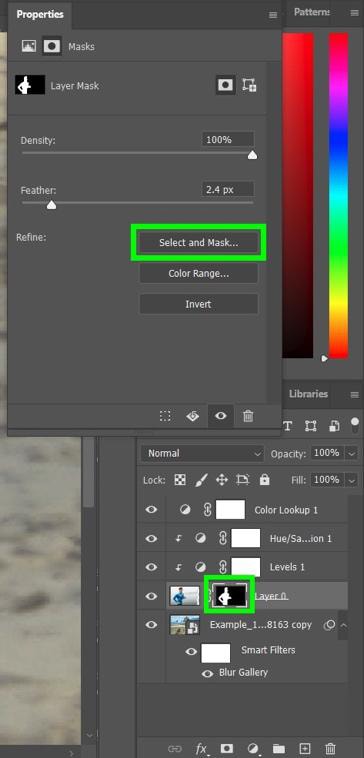The image size is (364, 758).
Task: Click the lock position move icon
Action: tap(221, 480)
